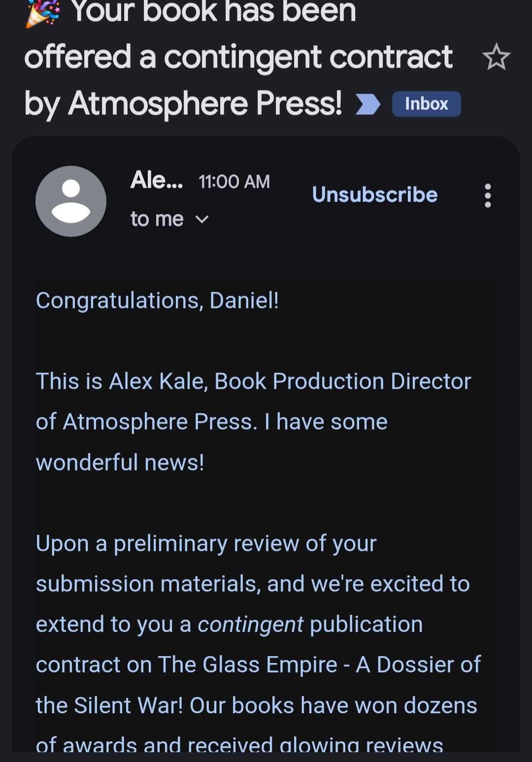Click the 11:00 AM timestamp
The image size is (532, 762).
tap(234, 182)
